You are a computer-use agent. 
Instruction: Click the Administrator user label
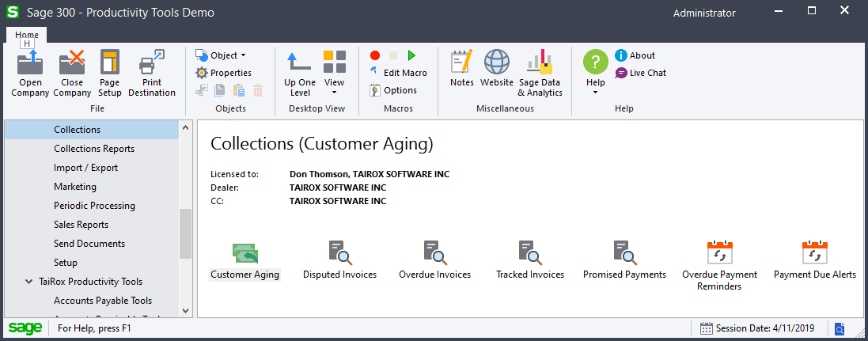point(704,13)
